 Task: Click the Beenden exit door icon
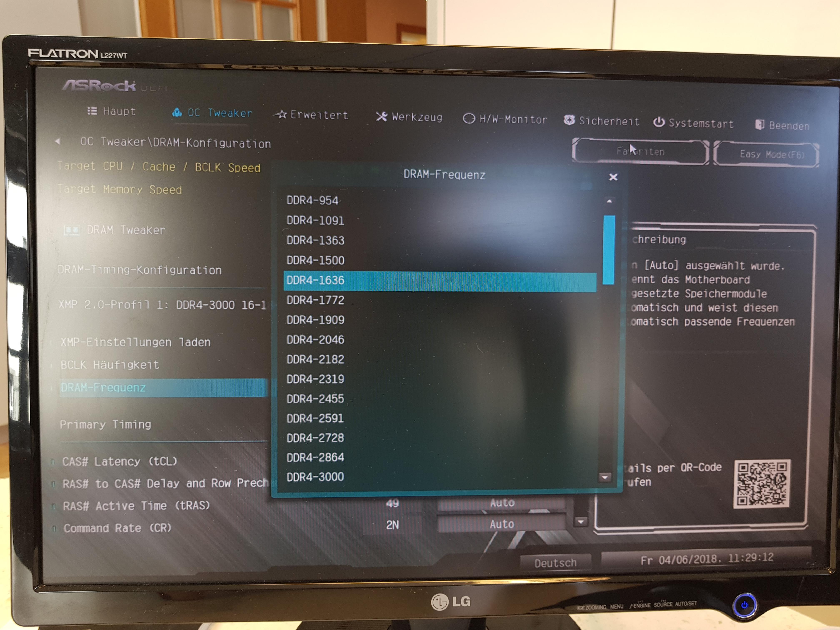(x=760, y=125)
